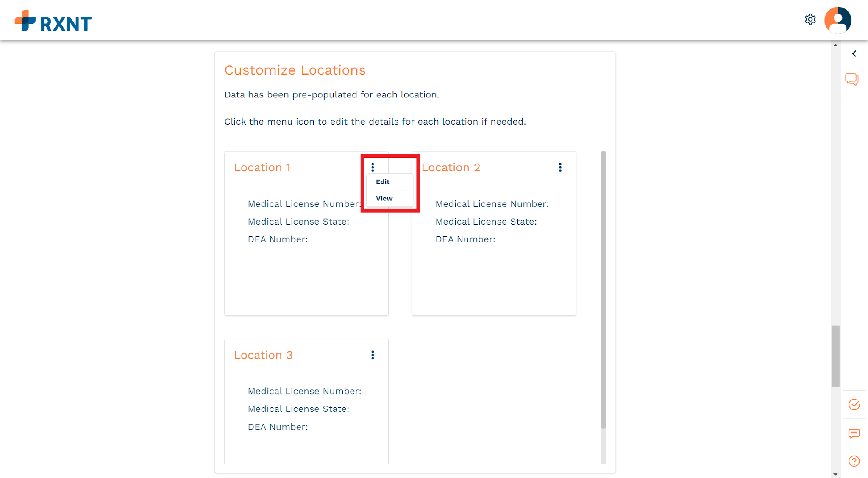Click the checkmark circle sidebar icon

(854, 404)
